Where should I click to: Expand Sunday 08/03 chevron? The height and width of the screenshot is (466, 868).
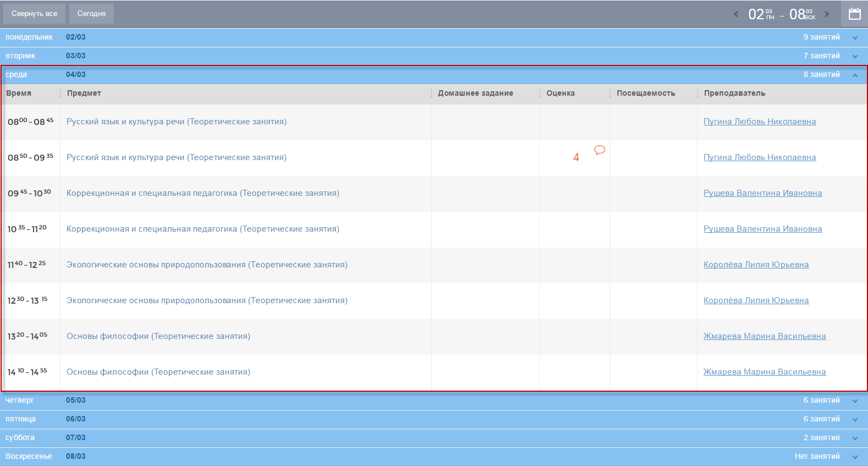coord(855,457)
